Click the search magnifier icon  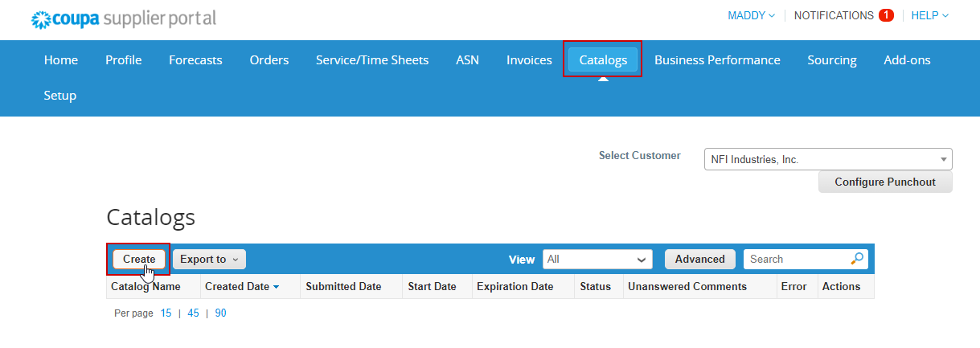857,259
